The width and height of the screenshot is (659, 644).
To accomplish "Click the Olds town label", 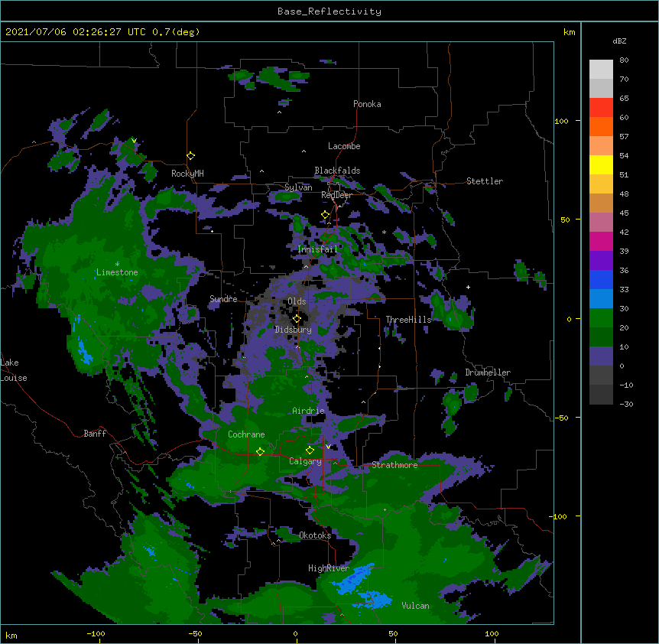I will [297, 301].
